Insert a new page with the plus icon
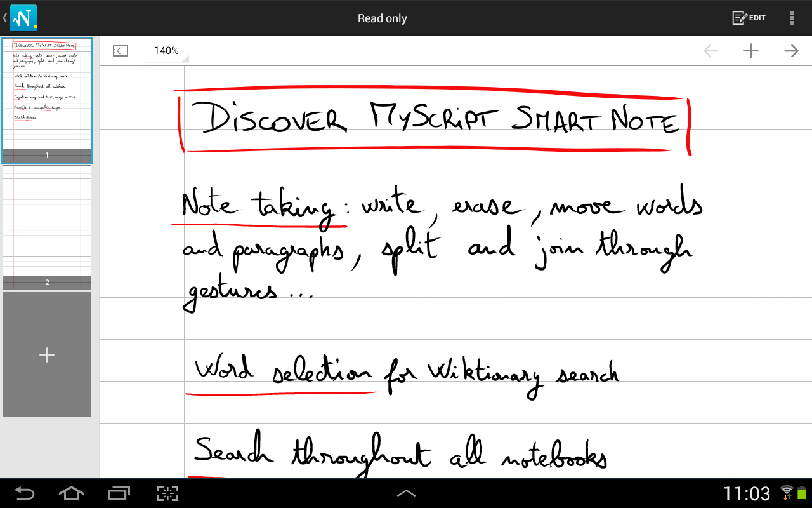The image size is (812, 508). (x=751, y=51)
